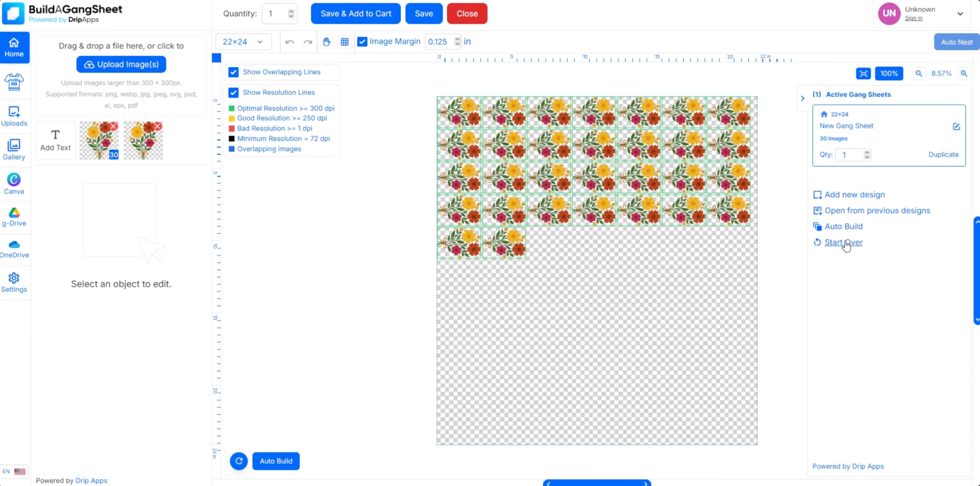Click the circular refresh icon button
The width and height of the screenshot is (980, 486).
239,461
